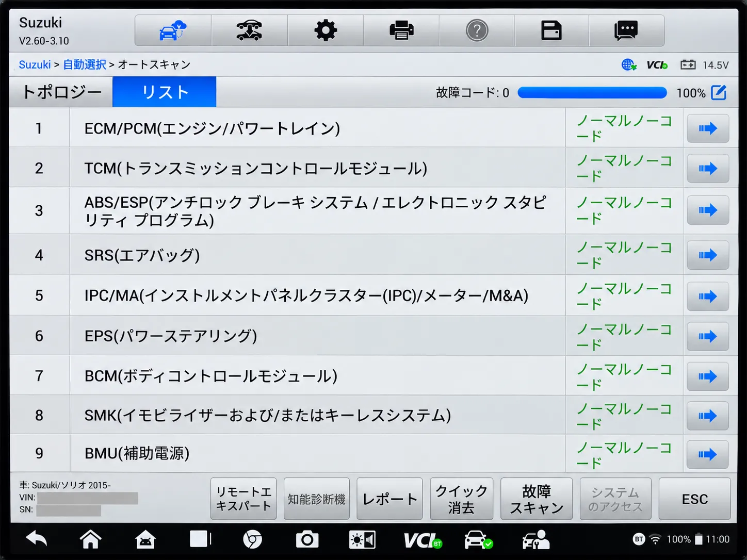Enter ABS/ESP system via arrow button
This screenshot has height=560, width=747.
[708, 210]
